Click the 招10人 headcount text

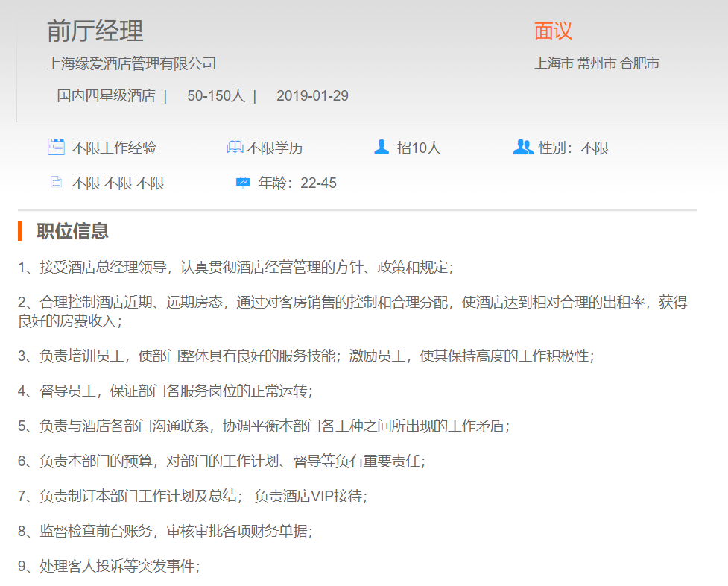tap(419, 148)
